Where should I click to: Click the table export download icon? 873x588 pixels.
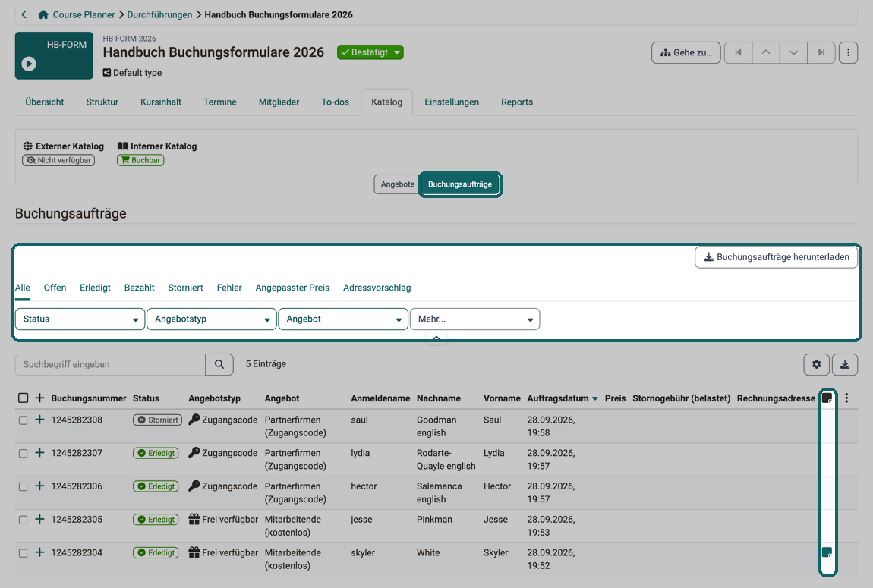click(x=845, y=364)
